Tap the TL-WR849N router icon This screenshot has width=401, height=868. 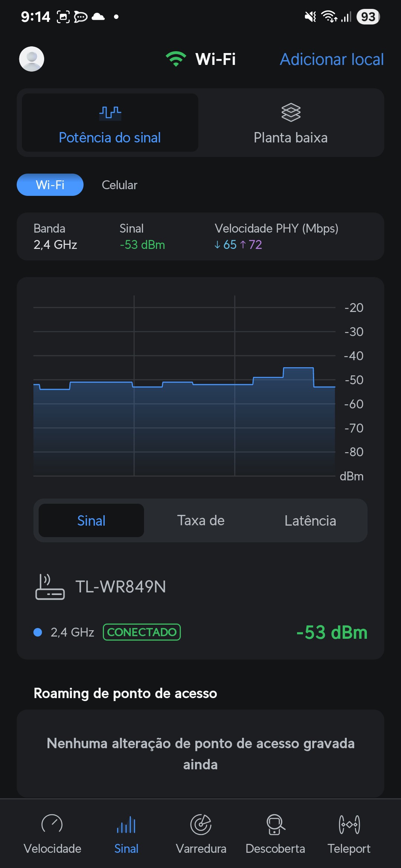coord(50,587)
